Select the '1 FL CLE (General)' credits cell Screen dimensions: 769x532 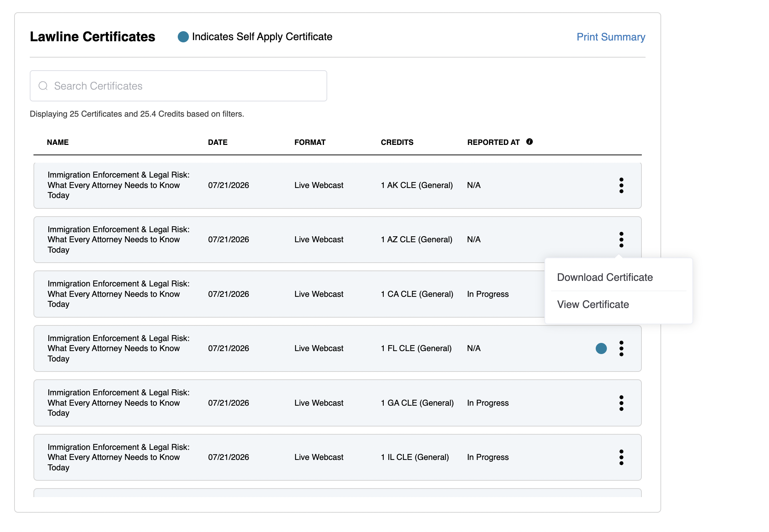tap(416, 348)
